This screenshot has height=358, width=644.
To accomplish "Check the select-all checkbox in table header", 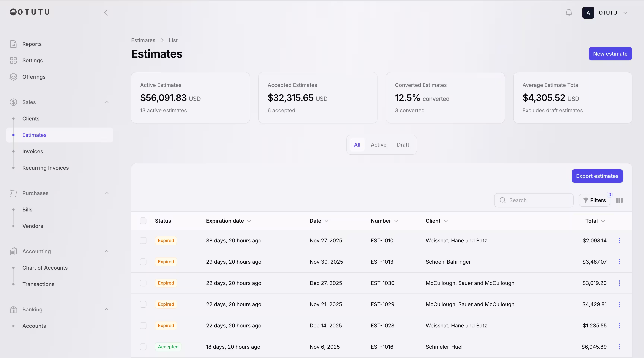I will click(x=143, y=221).
